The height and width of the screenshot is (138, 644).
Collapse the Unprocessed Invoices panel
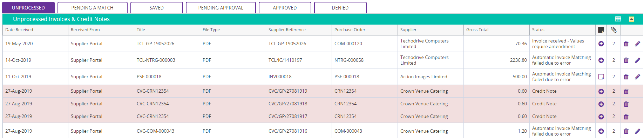pyautogui.click(x=631, y=19)
